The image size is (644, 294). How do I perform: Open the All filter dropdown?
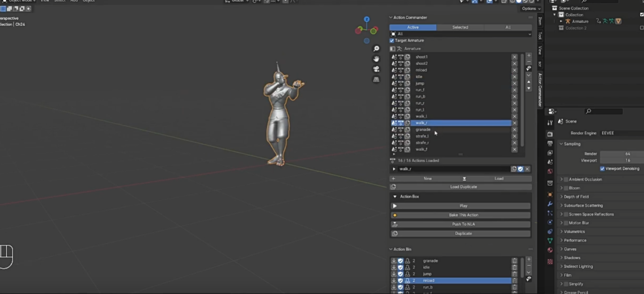click(461, 34)
